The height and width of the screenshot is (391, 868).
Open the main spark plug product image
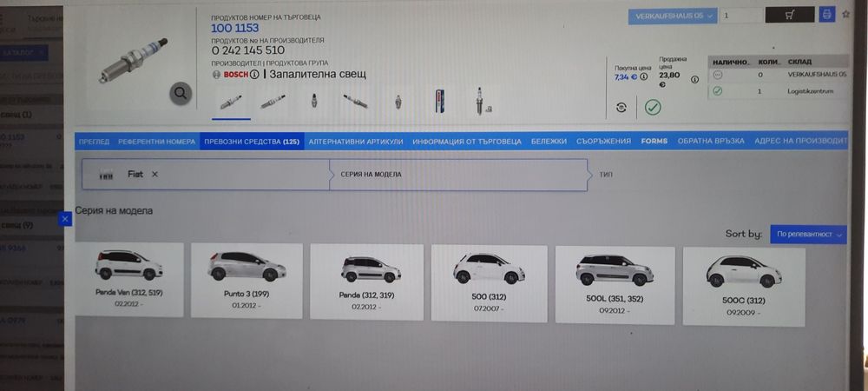pyautogui.click(x=134, y=61)
